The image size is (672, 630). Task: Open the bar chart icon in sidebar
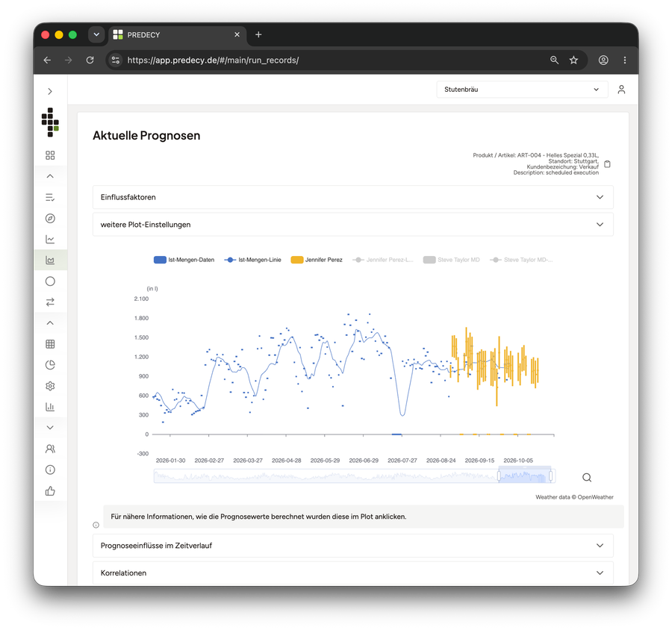point(50,407)
